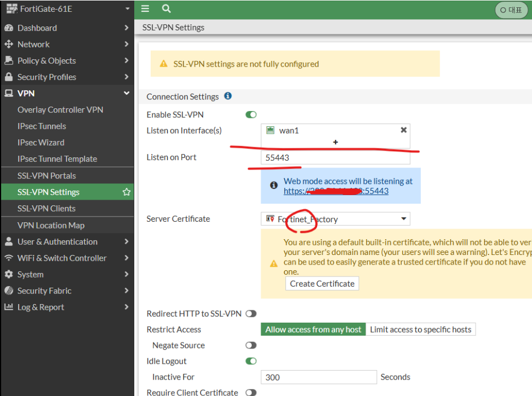Click the Policy & Objects icon
The width and height of the screenshot is (532, 396).
click(9, 60)
